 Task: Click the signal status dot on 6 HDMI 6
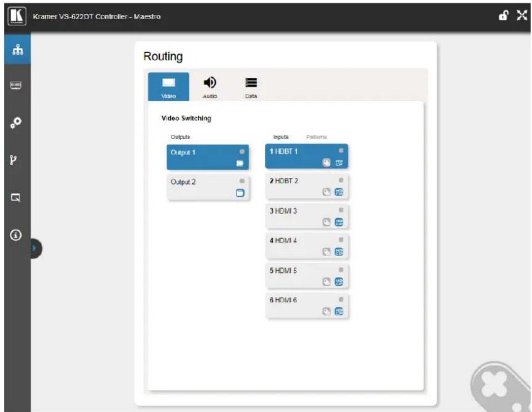(x=341, y=300)
